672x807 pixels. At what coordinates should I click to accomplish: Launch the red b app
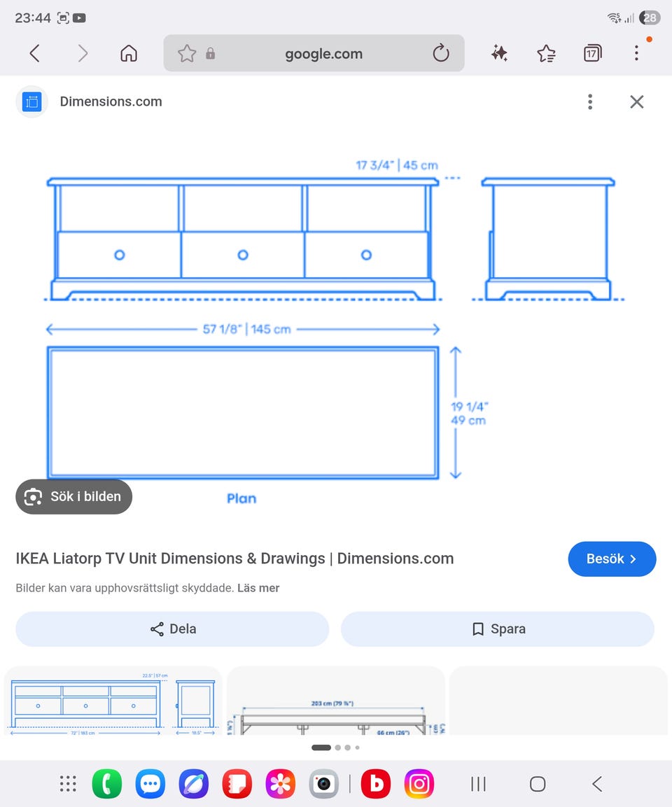[x=376, y=784]
